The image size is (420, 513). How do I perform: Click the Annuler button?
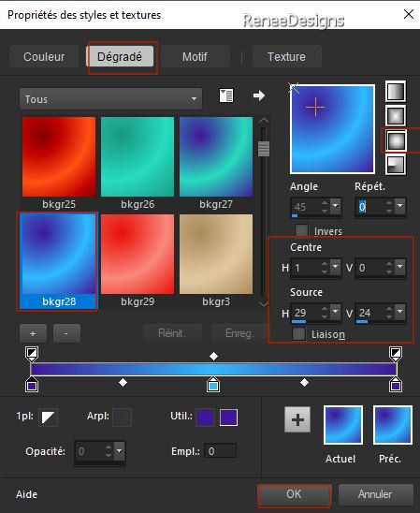coord(375,494)
